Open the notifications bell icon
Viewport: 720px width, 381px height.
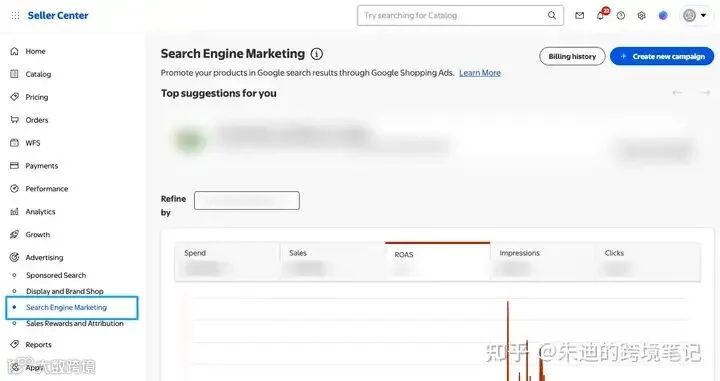point(601,15)
